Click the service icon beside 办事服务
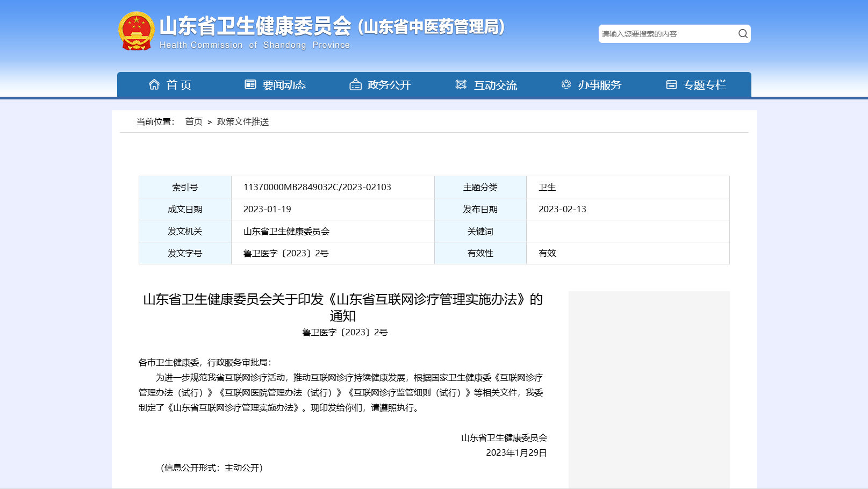 point(566,85)
